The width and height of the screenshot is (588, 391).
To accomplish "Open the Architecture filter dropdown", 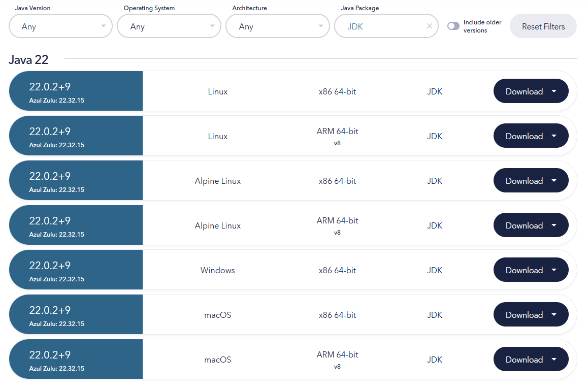I will [278, 26].
